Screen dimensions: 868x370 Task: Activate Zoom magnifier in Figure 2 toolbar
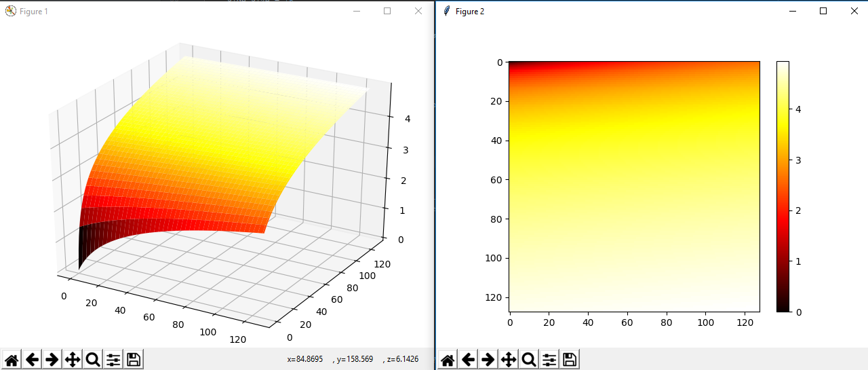pyautogui.click(x=529, y=360)
